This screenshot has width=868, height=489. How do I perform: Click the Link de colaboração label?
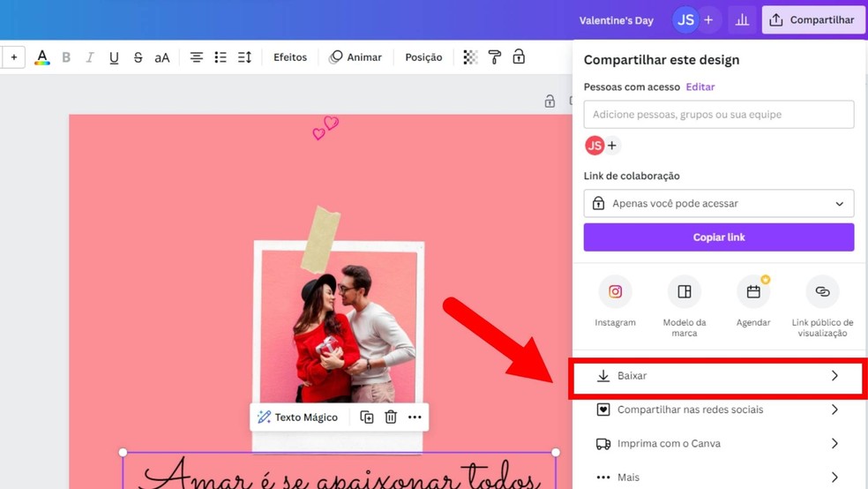tap(632, 177)
